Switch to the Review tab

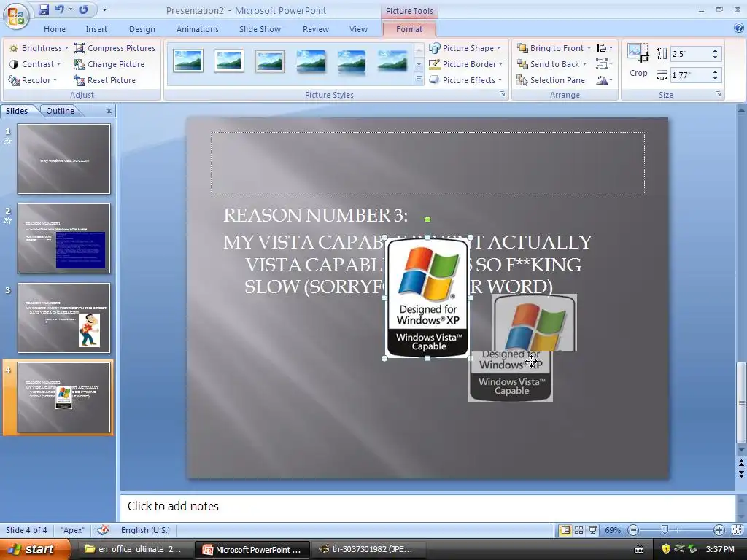coord(315,29)
